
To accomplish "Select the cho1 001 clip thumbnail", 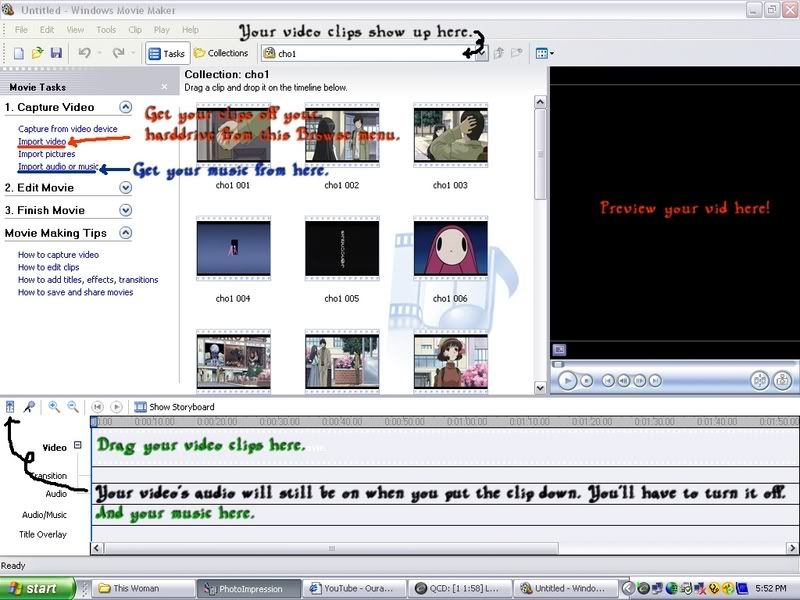I will coord(233,135).
